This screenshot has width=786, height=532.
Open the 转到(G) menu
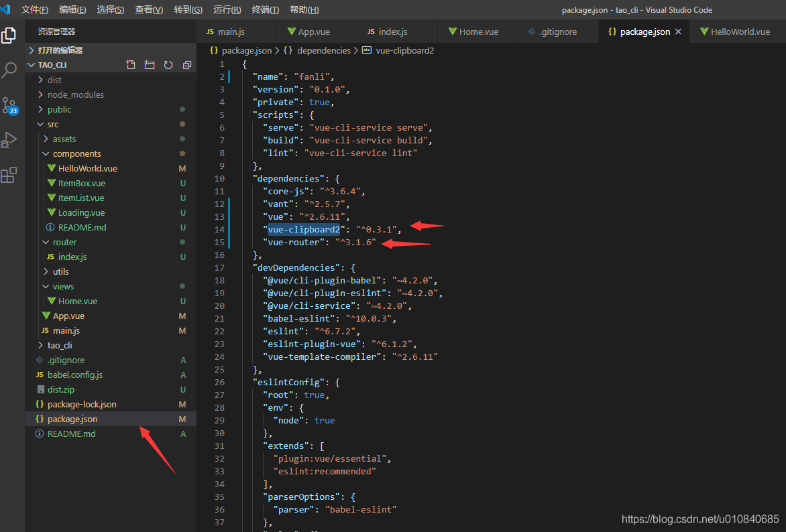188,9
